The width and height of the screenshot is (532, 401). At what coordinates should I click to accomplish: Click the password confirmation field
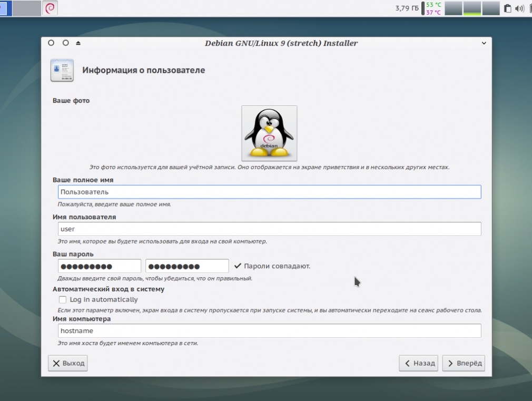(187, 266)
